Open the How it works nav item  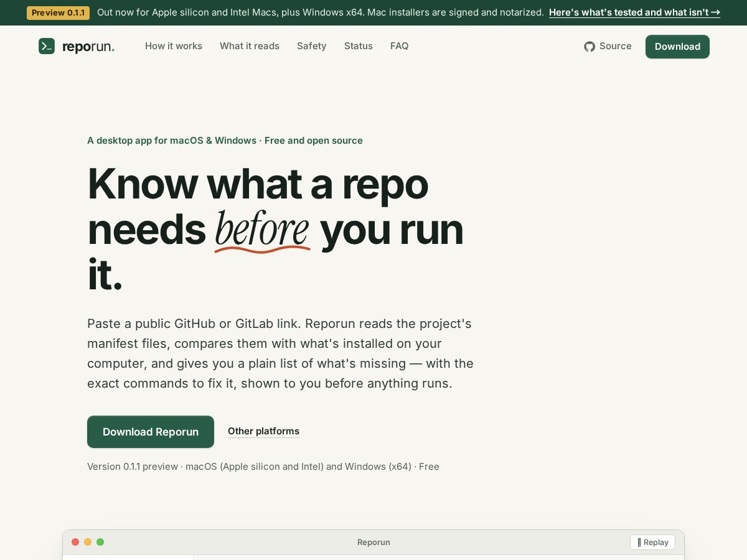174,46
